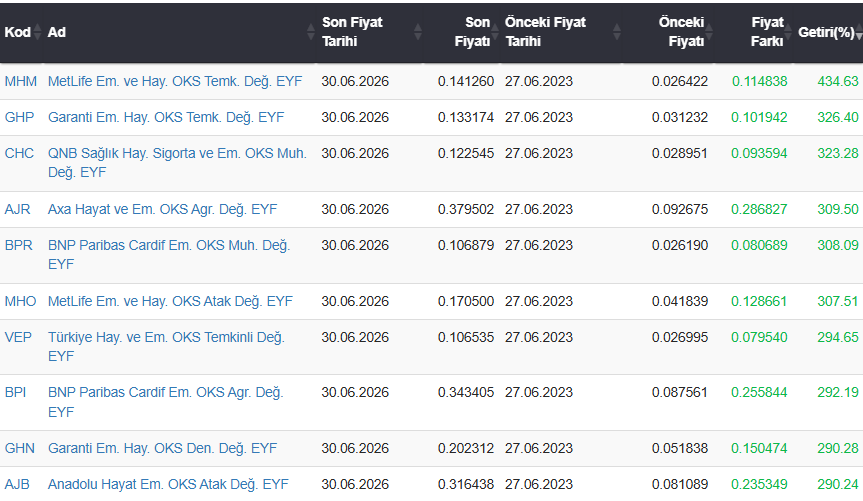Sort by Önceki Fiyat Tarihi arrows
Screen dimensions: 863x501
(x=617, y=32)
